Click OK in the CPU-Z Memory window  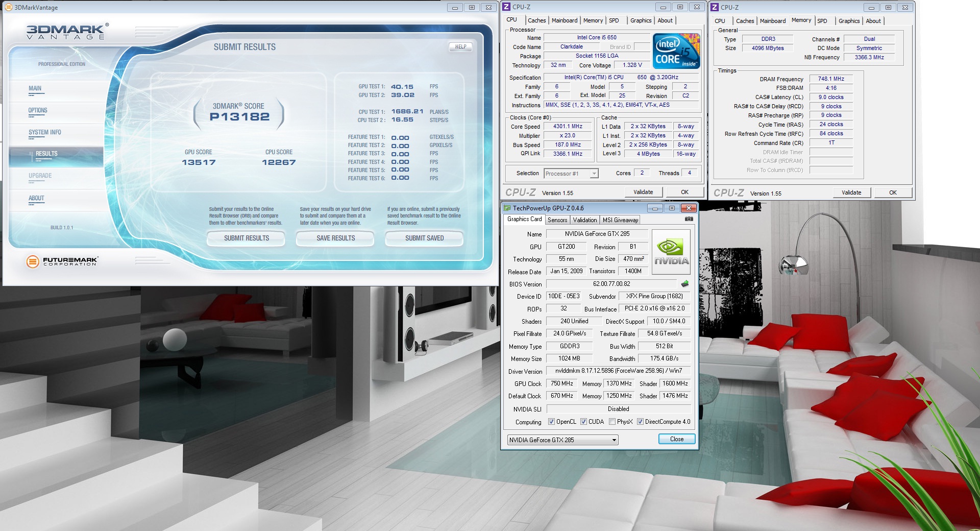[x=893, y=192]
